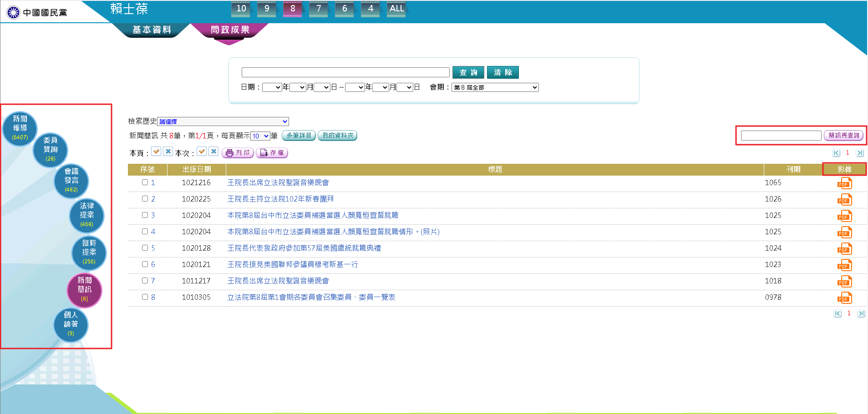Open the 新聞報導 (6407) sidebar bubble
This screenshot has width=868, height=414.
click(20, 128)
